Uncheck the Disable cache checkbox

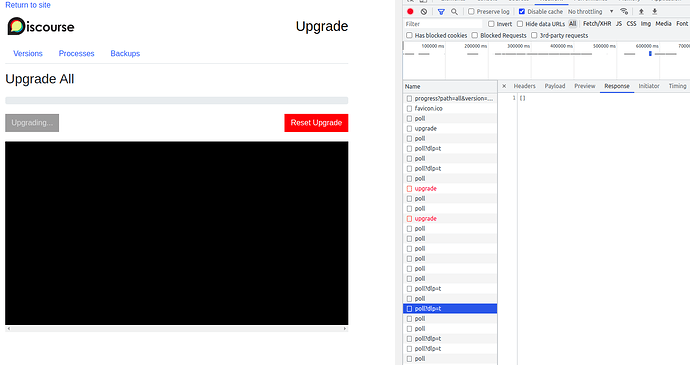pyautogui.click(x=521, y=11)
